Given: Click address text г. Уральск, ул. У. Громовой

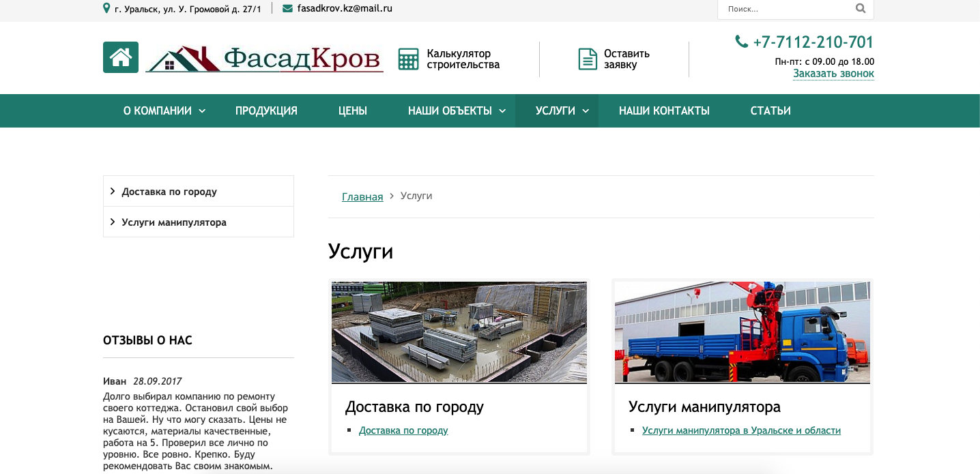Looking at the screenshot, I should click(188, 9).
